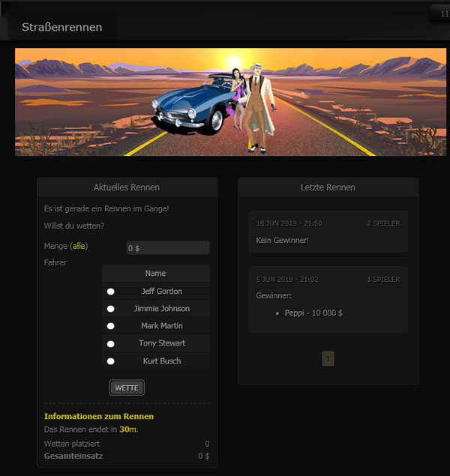The width and height of the screenshot is (450, 476).
Task: Click winner Peppi - 10 000 $
Action: (x=313, y=313)
